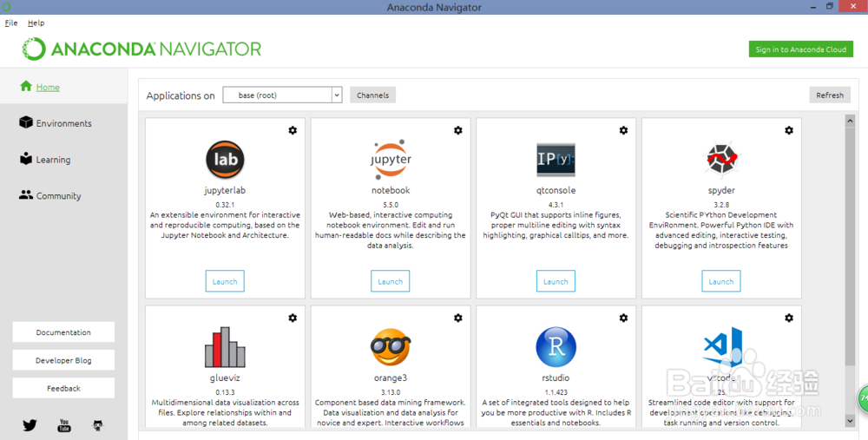The image size is (868, 440).
Task: Open the Channels settings
Action: pyautogui.click(x=372, y=95)
